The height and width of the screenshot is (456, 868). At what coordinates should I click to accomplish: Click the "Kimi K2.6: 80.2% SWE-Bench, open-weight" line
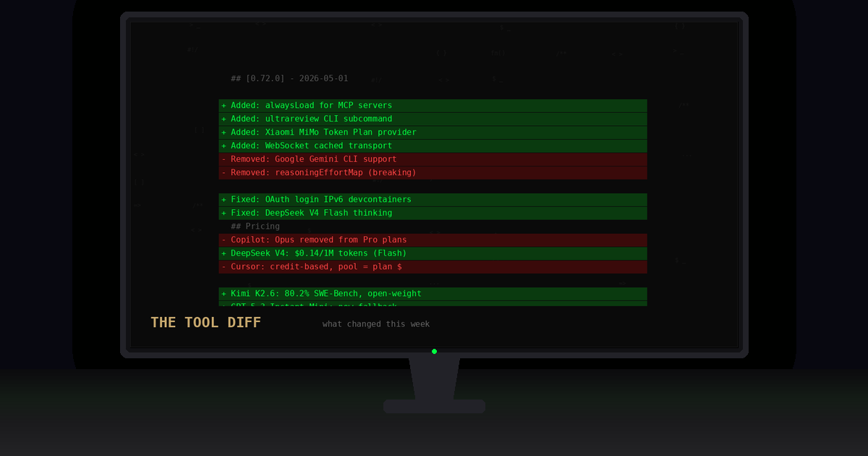(433, 294)
